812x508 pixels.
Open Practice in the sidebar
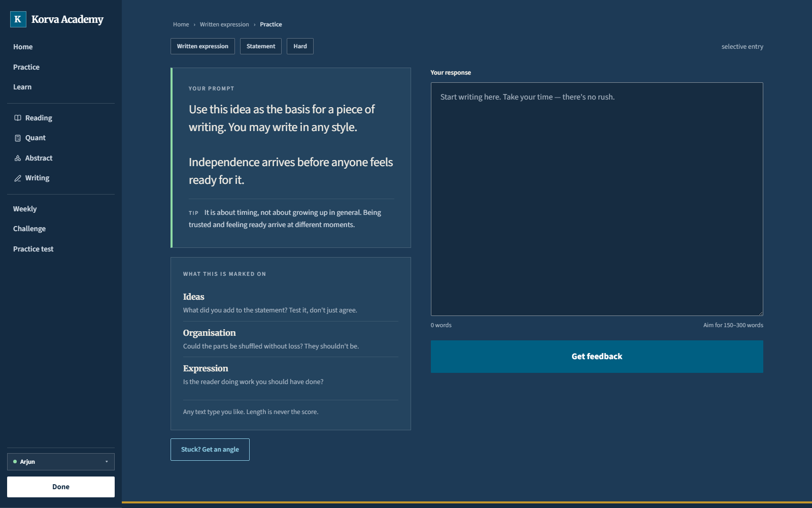(26, 67)
